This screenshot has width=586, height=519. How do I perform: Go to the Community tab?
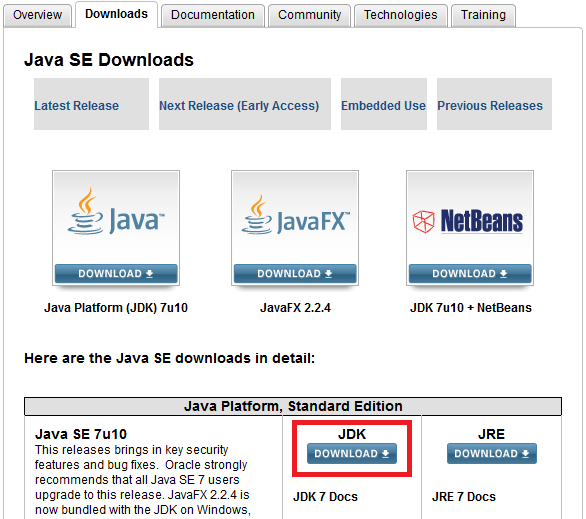click(309, 15)
